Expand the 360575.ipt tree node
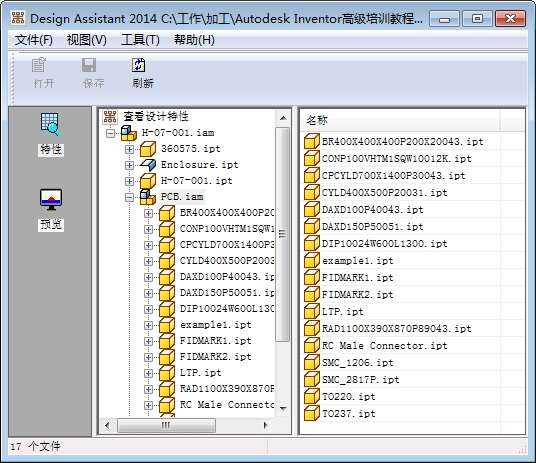Viewport: 536px width, 463px height. point(129,149)
